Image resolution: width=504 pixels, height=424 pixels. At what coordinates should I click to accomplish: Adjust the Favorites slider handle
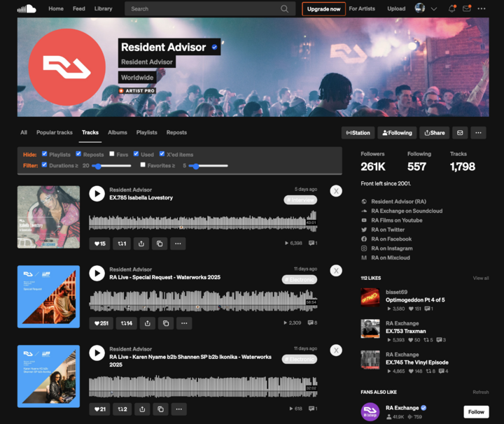tap(196, 166)
